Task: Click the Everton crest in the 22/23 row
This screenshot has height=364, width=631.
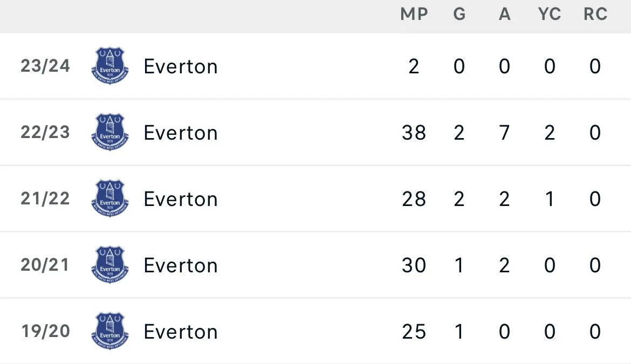Action: click(x=110, y=132)
